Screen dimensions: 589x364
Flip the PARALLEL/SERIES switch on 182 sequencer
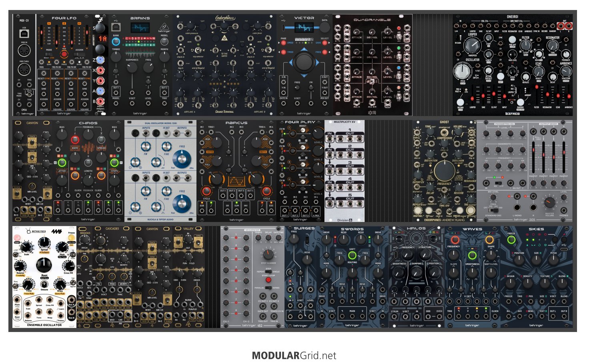(x=268, y=288)
